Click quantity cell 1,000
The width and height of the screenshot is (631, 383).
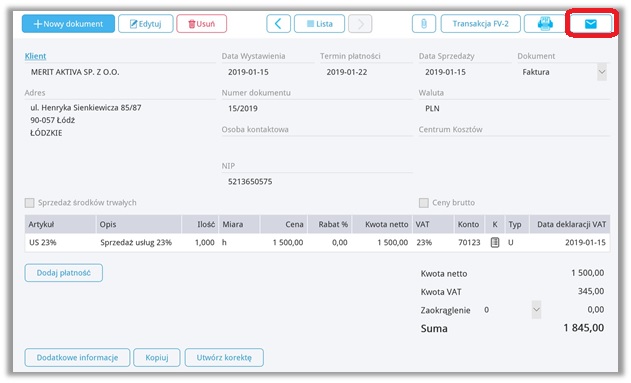[x=204, y=243]
